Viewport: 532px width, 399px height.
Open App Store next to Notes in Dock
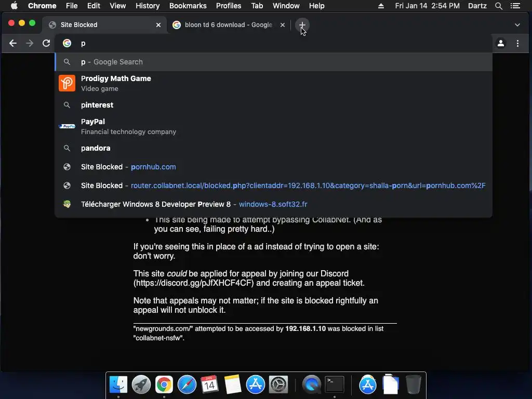[255, 384]
